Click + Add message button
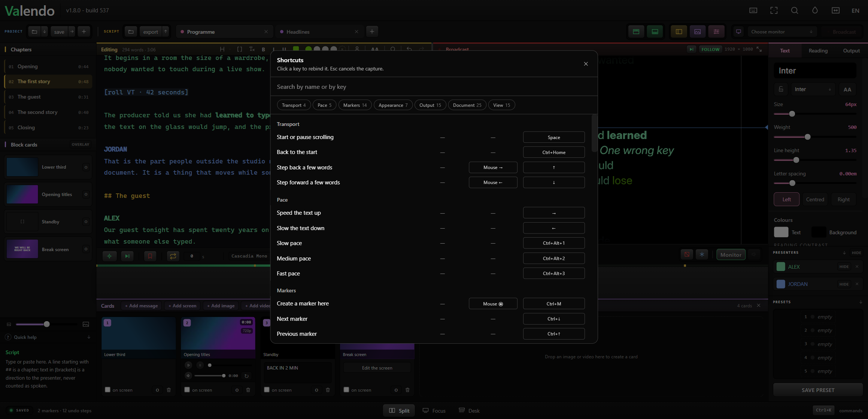 coord(141,306)
